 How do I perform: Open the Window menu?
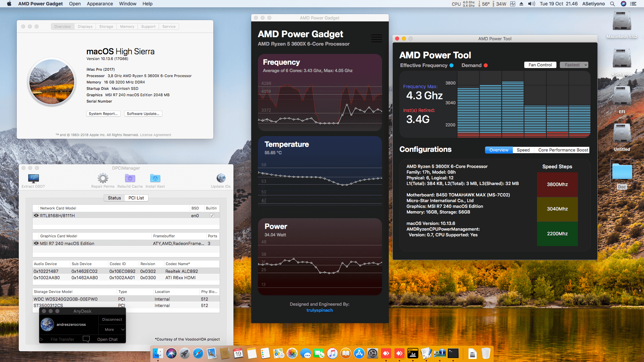pyautogui.click(x=127, y=4)
